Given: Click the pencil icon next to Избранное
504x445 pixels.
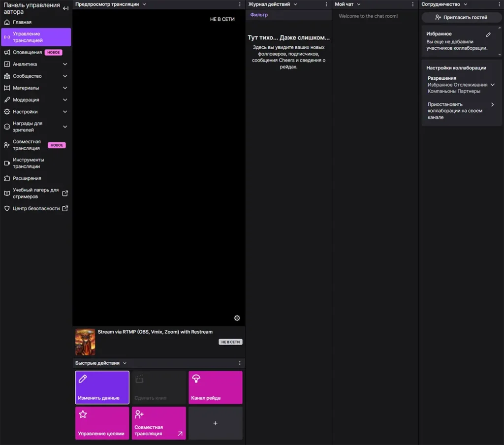Looking at the screenshot, I should [488, 34].
